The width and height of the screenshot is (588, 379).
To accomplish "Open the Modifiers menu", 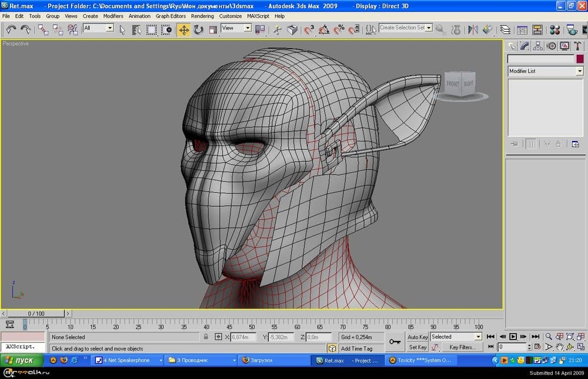I will (x=113, y=16).
